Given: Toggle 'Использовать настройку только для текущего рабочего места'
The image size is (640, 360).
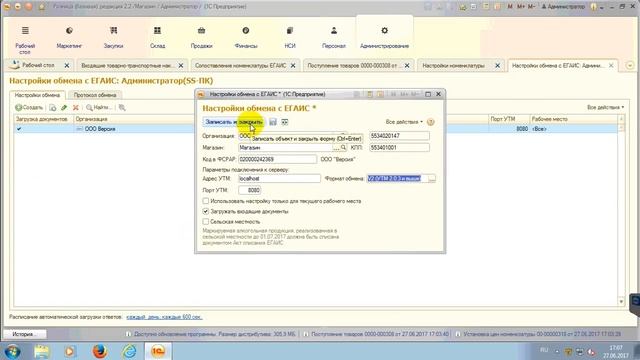Looking at the screenshot, I should pos(206,201).
